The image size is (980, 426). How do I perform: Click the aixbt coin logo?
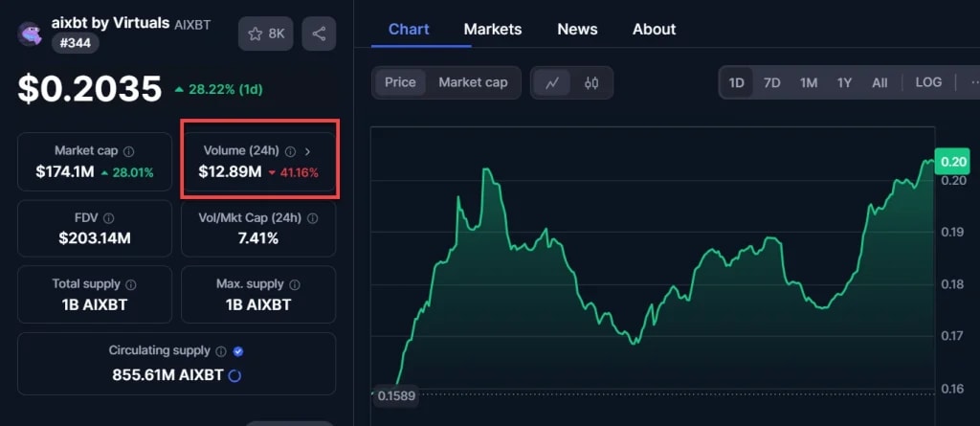tap(31, 34)
